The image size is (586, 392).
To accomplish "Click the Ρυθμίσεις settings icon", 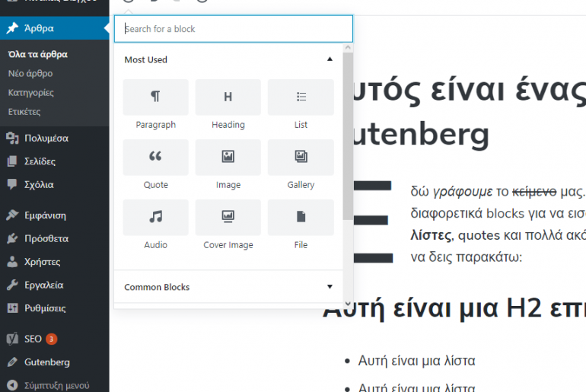I will coord(12,308).
